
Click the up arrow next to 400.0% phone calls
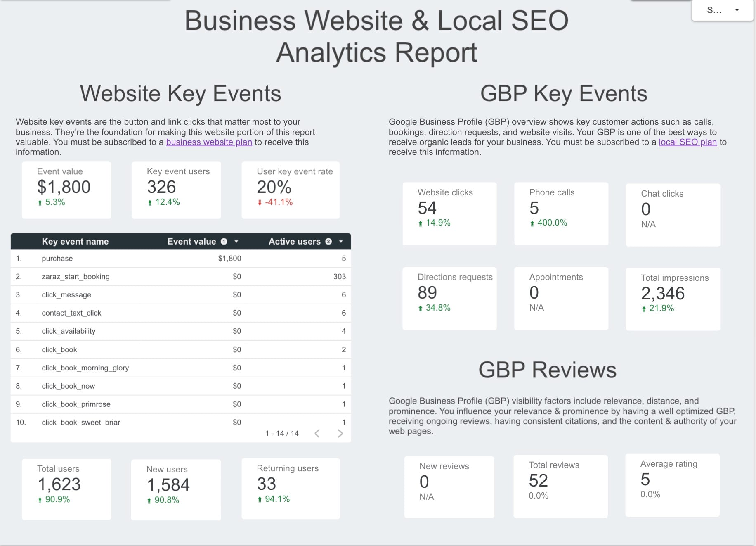click(532, 223)
